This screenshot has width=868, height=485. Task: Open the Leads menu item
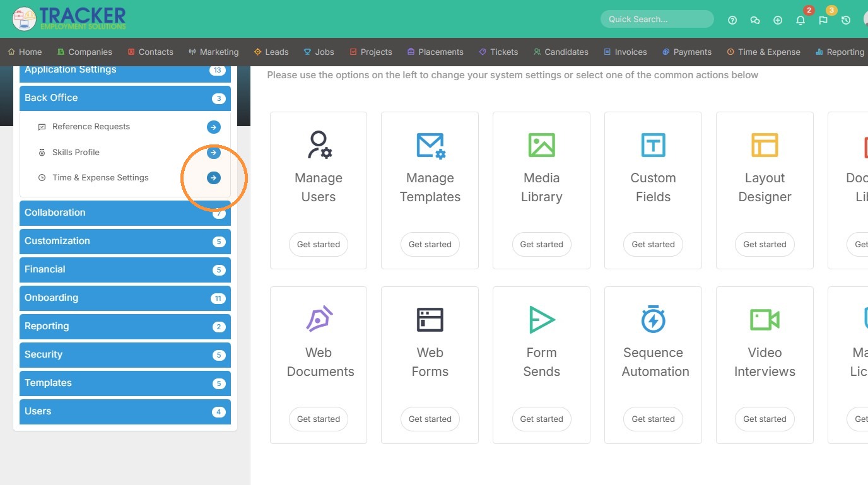coord(271,52)
